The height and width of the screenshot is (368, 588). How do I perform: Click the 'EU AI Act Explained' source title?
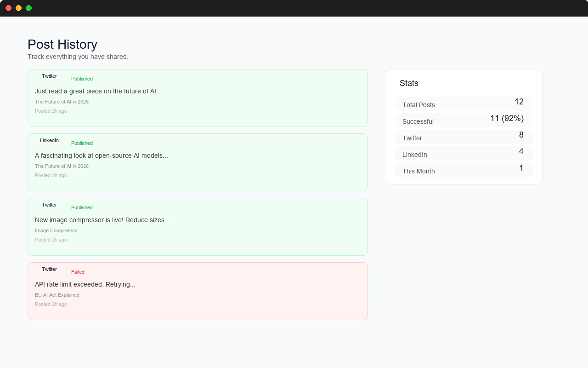click(57, 295)
